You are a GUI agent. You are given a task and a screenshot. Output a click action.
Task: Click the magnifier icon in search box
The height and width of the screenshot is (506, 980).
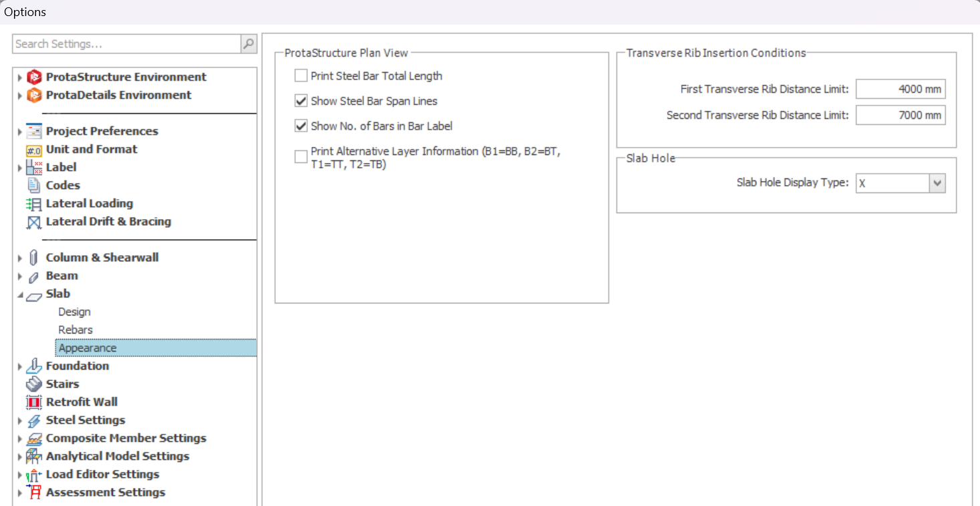point(249,44)
